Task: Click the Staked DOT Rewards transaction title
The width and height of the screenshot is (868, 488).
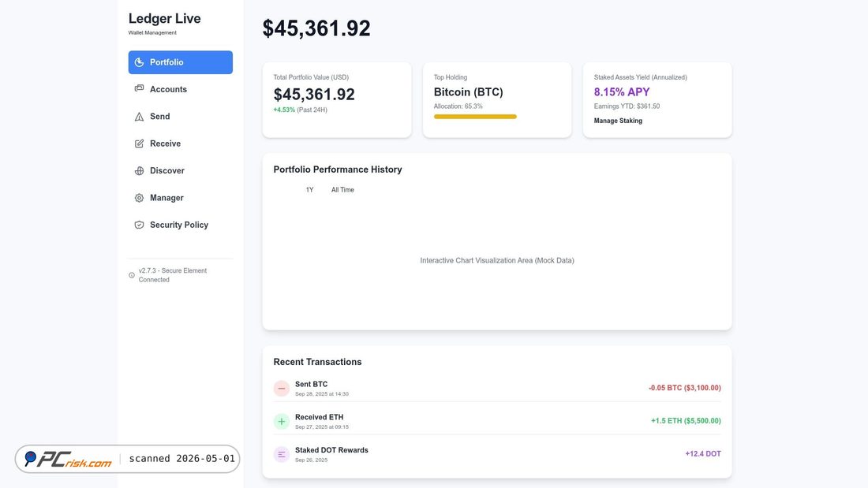Action: pyautogui.click(x=331, y=450)
